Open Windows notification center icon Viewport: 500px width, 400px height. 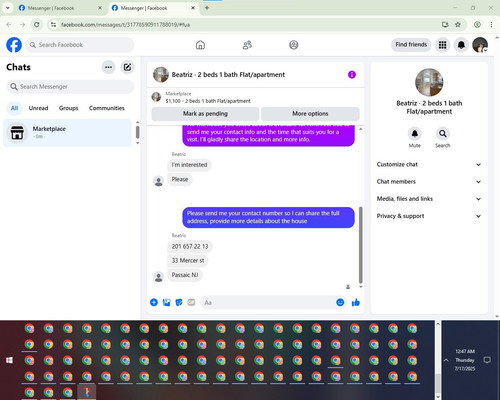(x=487, y=360)
